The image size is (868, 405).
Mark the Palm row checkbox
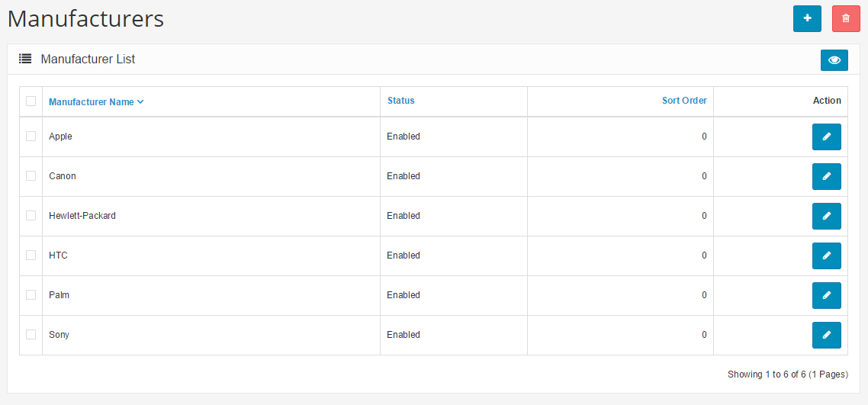(31, 295)
